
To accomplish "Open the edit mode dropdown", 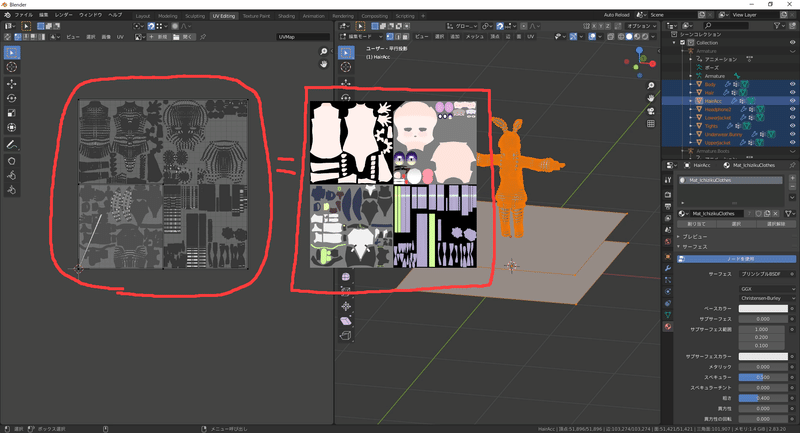I will (361, 37).
